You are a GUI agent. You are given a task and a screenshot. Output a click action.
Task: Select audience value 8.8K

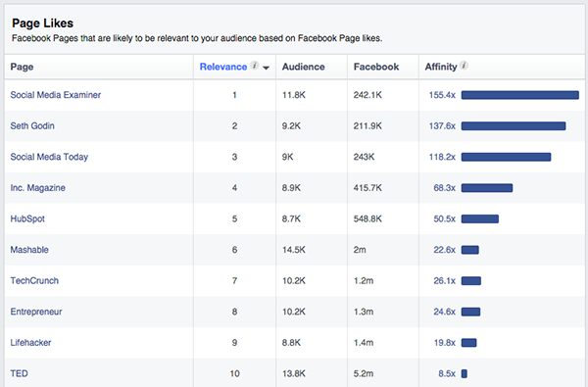(x=291, y=343)
